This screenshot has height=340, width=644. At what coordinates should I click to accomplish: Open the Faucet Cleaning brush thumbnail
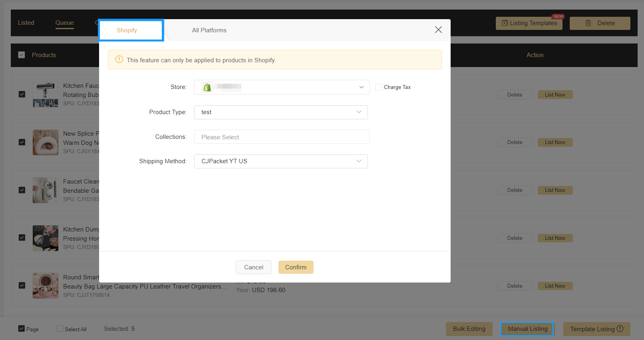[x=46, y=190]
